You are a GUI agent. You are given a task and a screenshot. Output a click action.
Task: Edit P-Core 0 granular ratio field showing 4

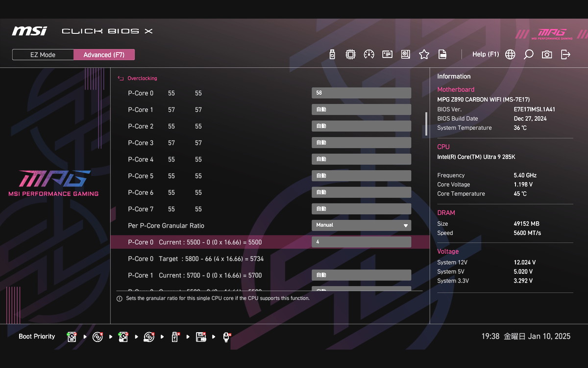pos(361,242)
